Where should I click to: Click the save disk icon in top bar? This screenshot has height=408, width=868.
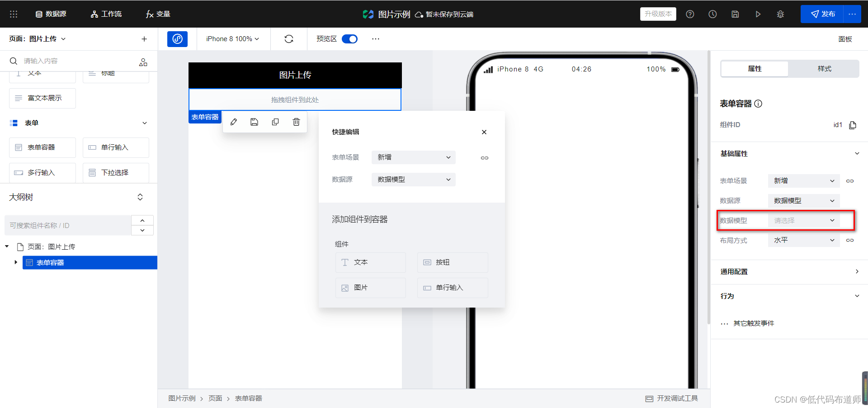(x=735, y=14)
